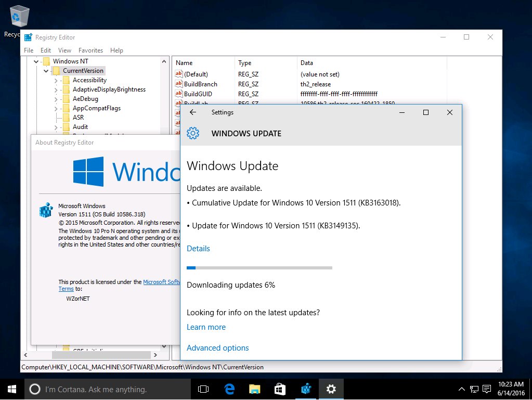The width and height of the screenshot is (532, 400).
Task: Show hidden system tray icons
Action: [461, 389]
